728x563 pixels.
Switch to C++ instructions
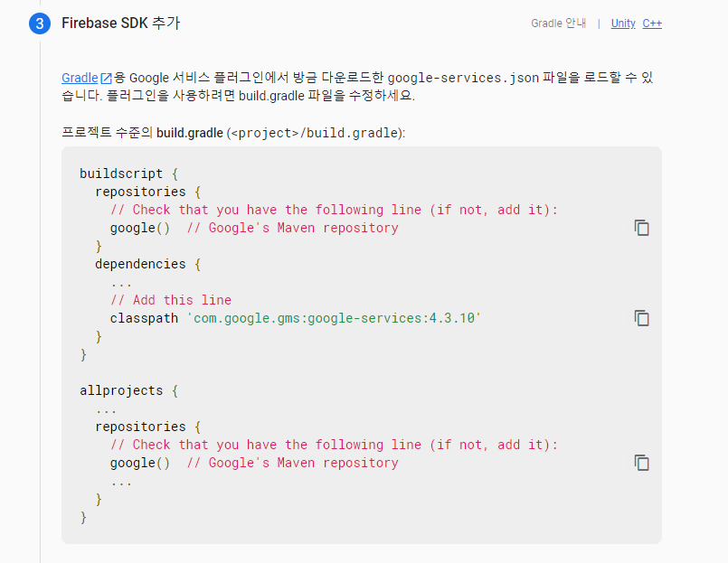[x=652, y=23]
